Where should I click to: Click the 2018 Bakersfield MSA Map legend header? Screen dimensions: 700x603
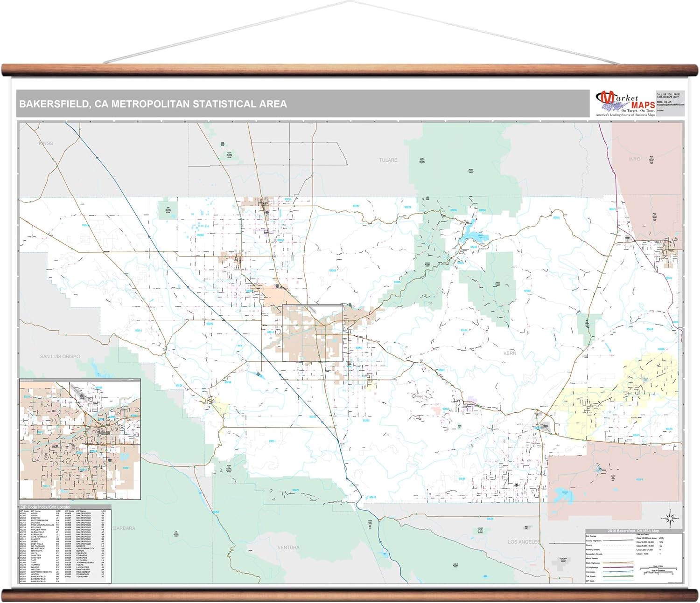pos(633,531)
